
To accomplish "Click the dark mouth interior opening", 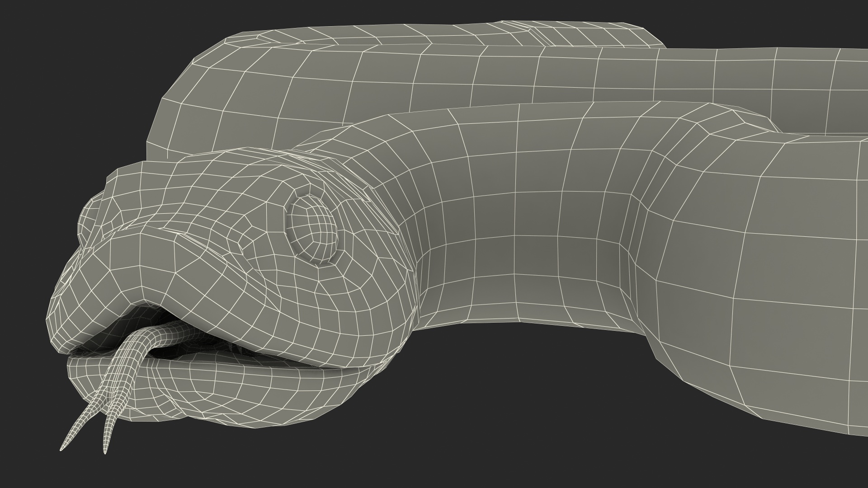I will point(136,323).
